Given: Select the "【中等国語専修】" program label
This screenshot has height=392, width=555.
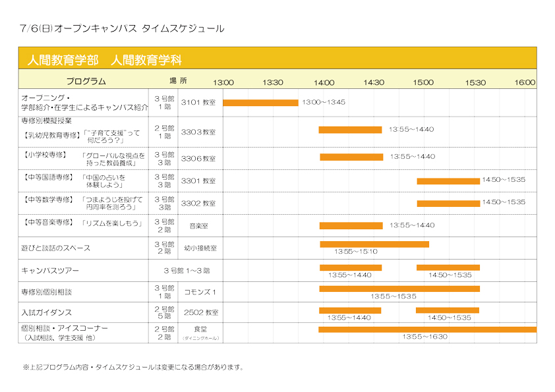Looking at the screenshot, I should coord(47,177).
